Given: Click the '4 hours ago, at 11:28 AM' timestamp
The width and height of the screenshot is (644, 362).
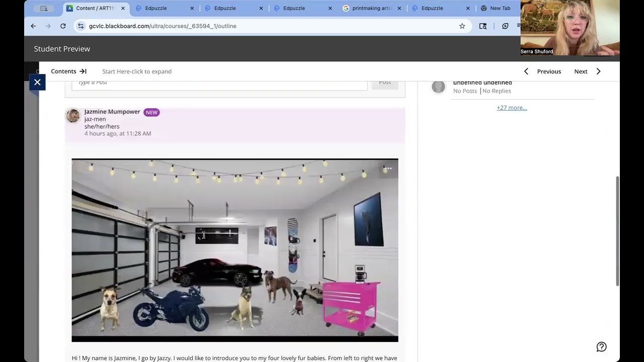Looking at the screenshot, I should 118,133.
